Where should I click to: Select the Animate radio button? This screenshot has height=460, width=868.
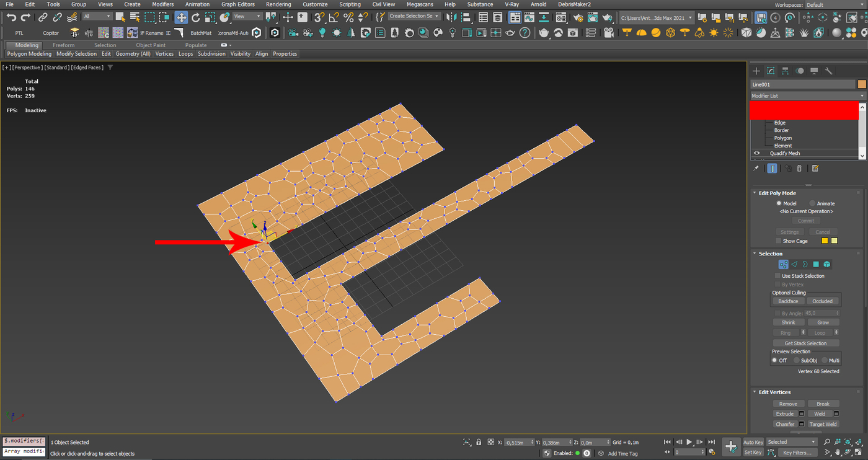[x=813, y=203]
